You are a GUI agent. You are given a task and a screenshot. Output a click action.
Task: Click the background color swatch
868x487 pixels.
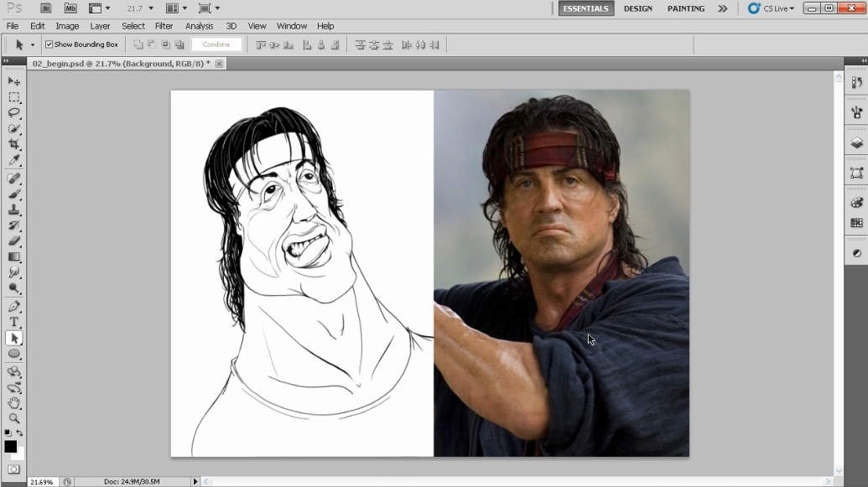pos(20,456)
